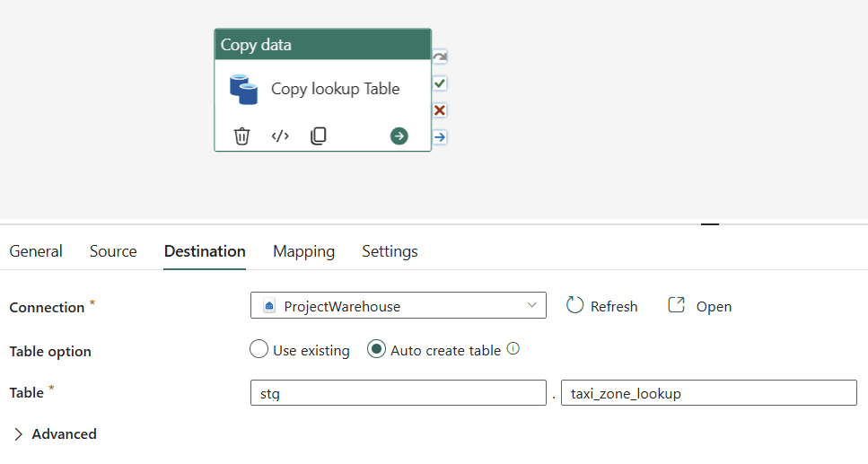Select the Use existing radio option
The height and width of the screenshot is (464, 868).
(x=259, y=349)
